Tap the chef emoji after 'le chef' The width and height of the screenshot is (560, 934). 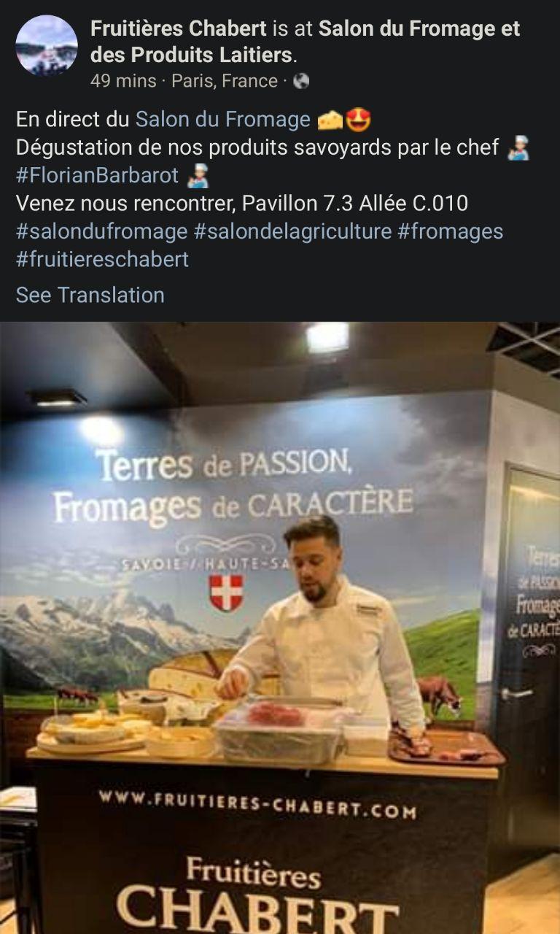(x=518, y=147)
